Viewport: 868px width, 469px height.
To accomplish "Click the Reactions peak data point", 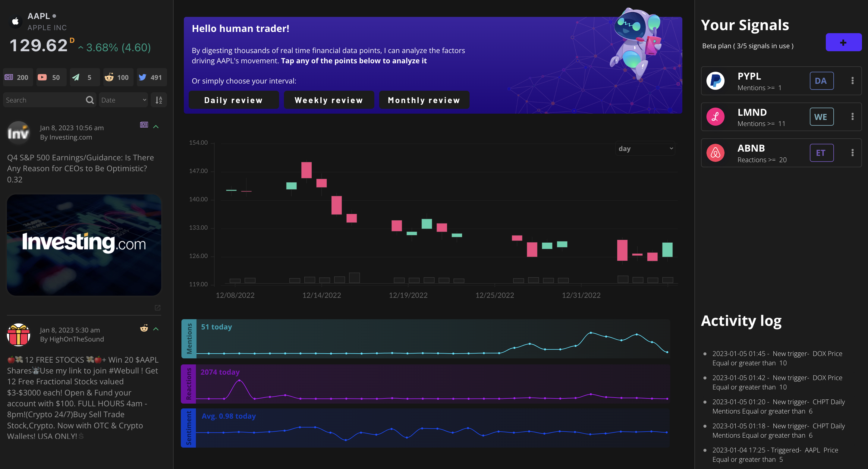I will pos(239,380).
